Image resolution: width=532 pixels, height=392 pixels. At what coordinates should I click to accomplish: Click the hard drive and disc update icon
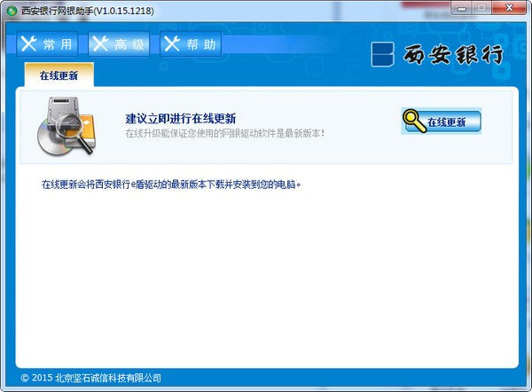(x=66, y=126)
